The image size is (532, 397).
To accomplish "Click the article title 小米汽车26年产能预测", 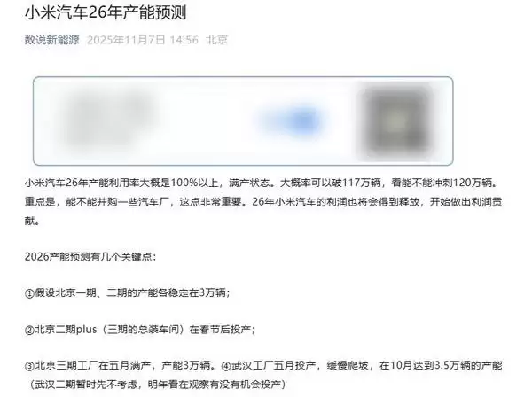I will (106, 13).
